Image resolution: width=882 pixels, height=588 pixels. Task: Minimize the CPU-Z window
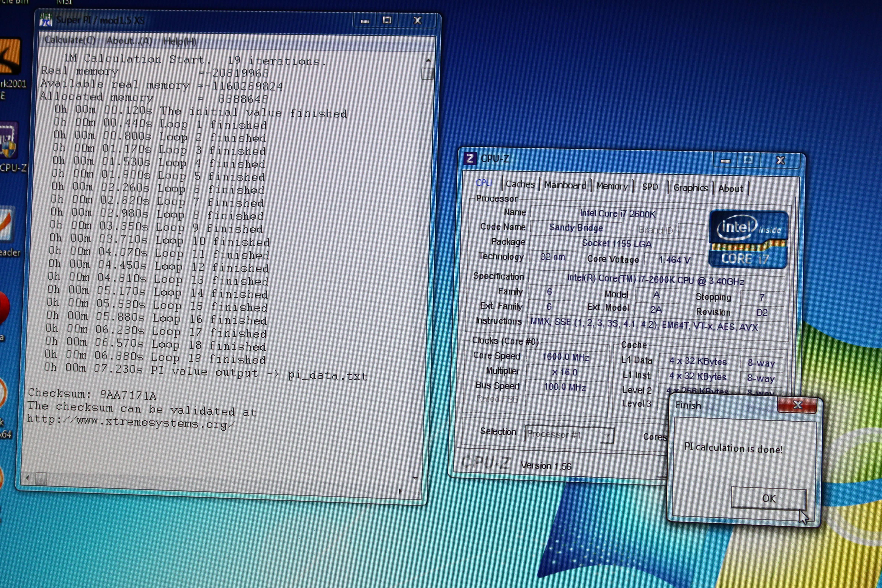pyautogui.click(x=725, y=161)
